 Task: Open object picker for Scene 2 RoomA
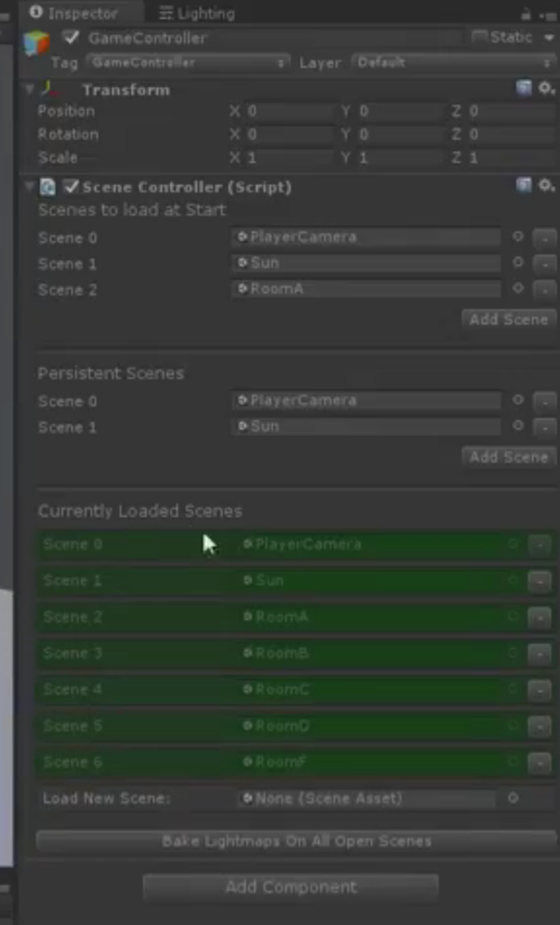click(x=518, y=288)
